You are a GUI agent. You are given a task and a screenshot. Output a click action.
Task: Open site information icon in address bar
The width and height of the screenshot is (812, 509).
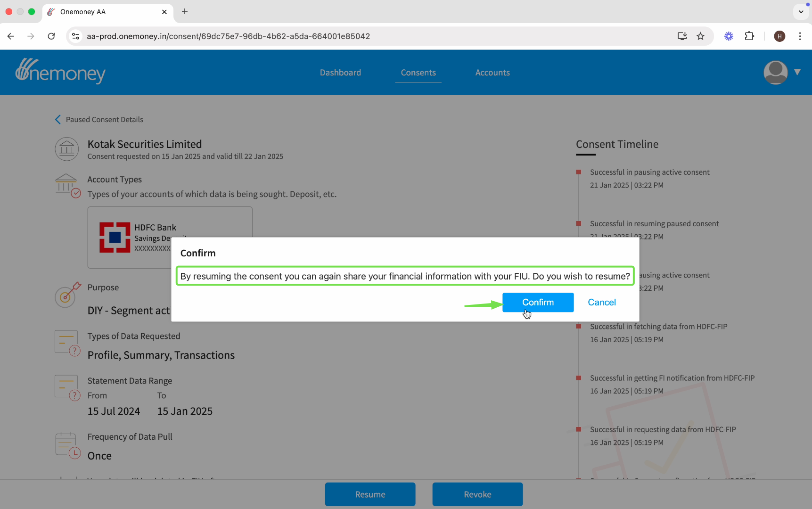[75, 36]
